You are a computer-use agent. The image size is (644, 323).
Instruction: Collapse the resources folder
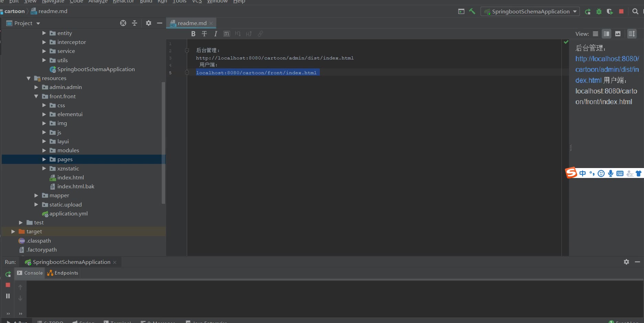coord(29,78)
